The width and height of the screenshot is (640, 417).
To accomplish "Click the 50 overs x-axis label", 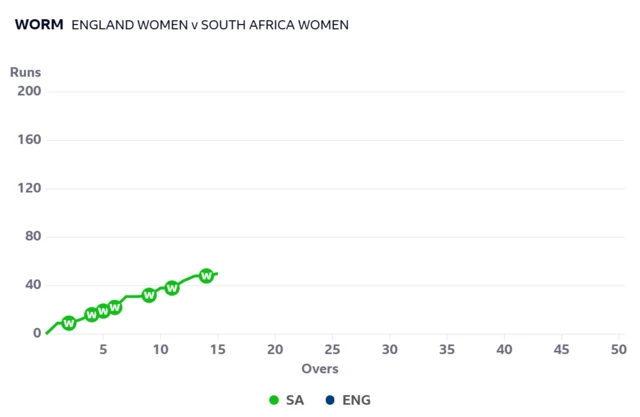I will 618,349.
